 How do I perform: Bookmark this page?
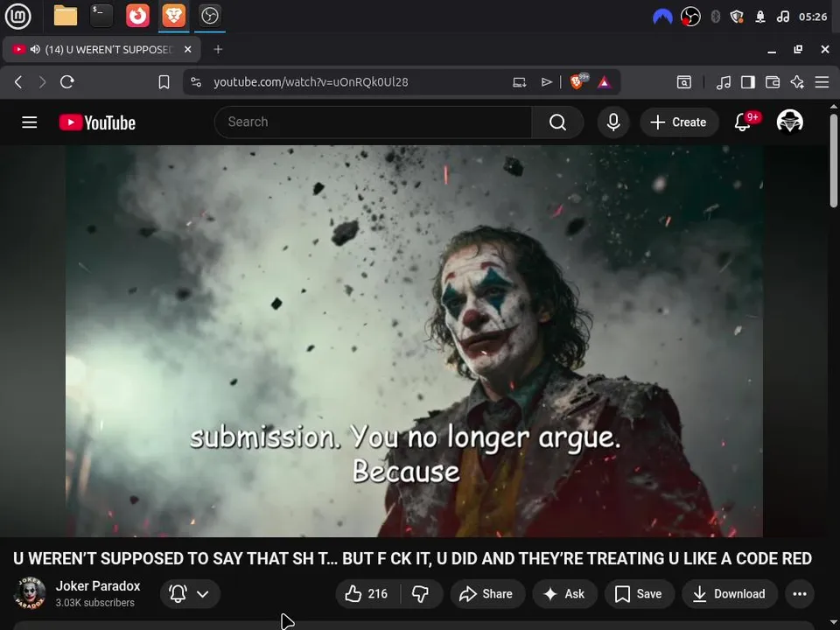coord(164,82)
